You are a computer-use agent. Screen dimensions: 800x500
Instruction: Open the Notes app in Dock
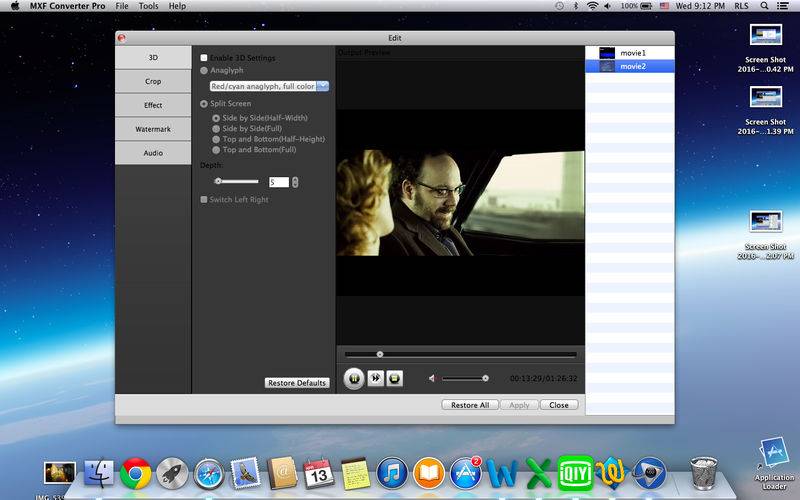coord(355,473)
